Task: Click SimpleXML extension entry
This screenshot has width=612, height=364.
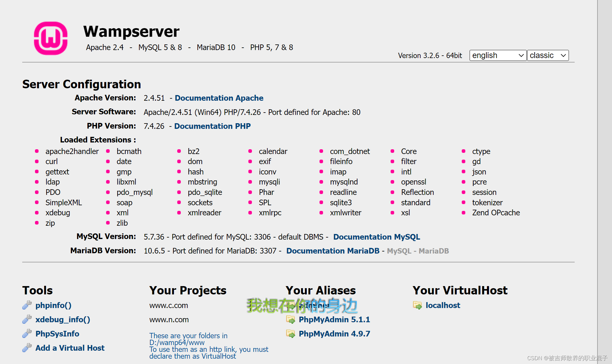Action: pyautogui.click(x=64, y=203)
